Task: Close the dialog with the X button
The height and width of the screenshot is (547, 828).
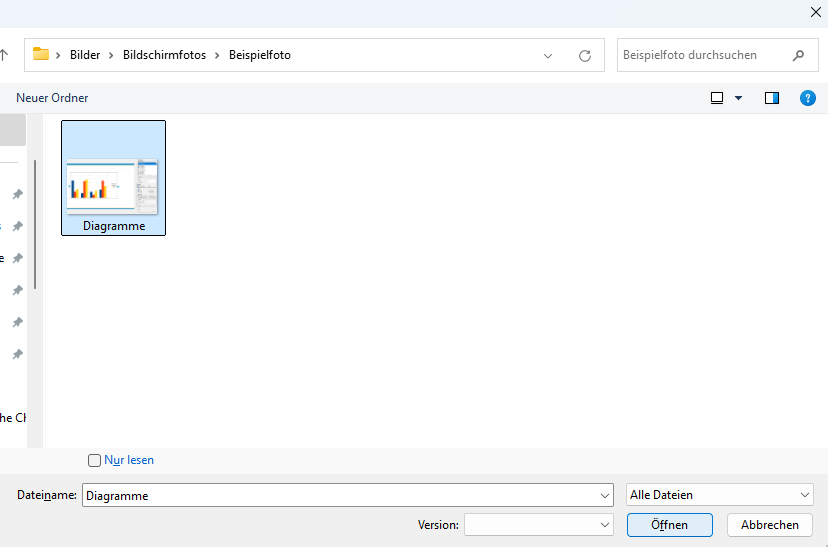Action: 813,12
